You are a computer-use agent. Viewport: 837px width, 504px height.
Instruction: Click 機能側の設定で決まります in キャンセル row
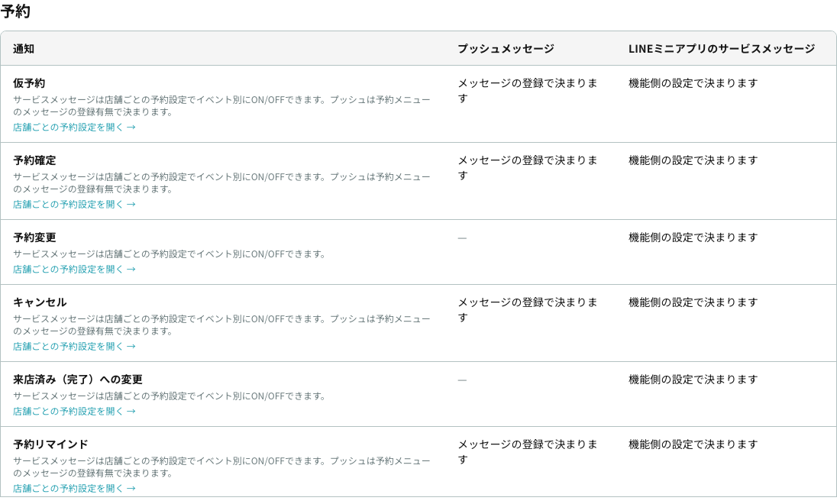[693, 302]
